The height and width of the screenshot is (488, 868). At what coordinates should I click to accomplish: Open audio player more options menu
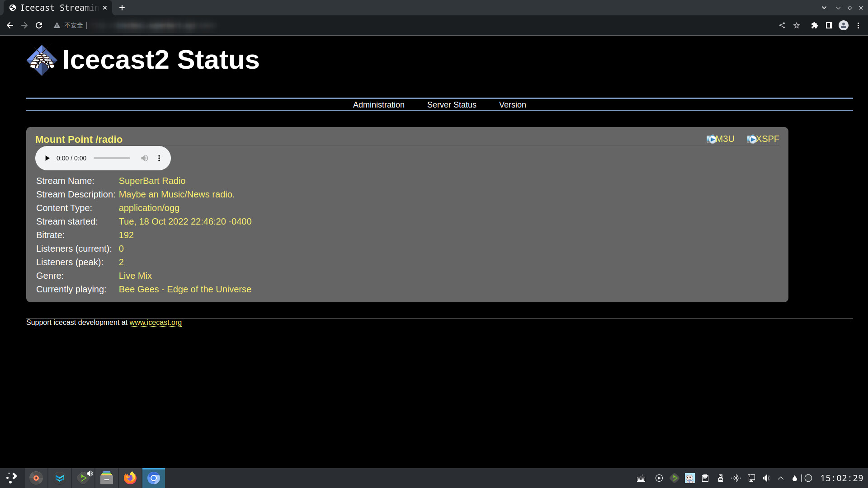pos(159,158)
